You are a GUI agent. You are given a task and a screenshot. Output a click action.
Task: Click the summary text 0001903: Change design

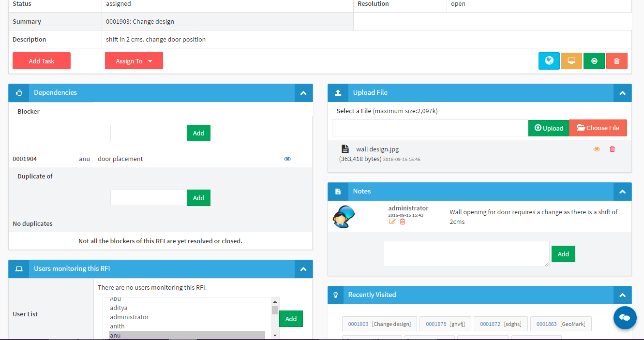[x=140, y=21]
